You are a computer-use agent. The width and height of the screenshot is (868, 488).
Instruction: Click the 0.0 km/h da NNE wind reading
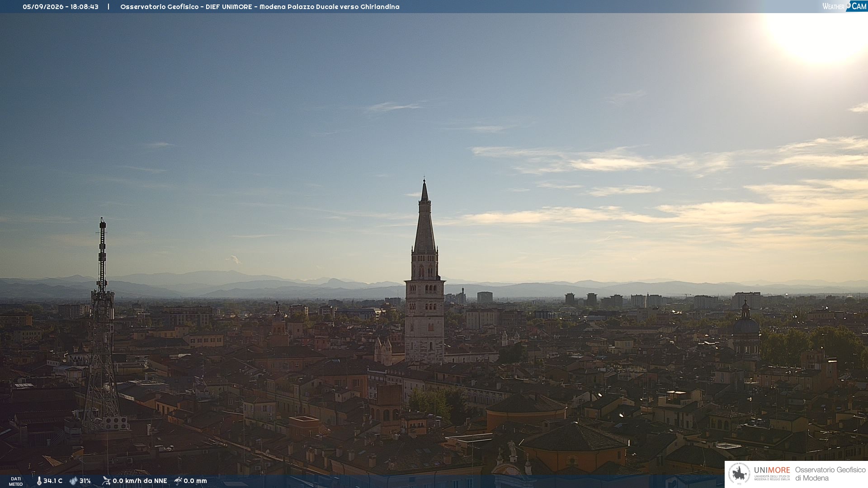(x=140, y=481)
